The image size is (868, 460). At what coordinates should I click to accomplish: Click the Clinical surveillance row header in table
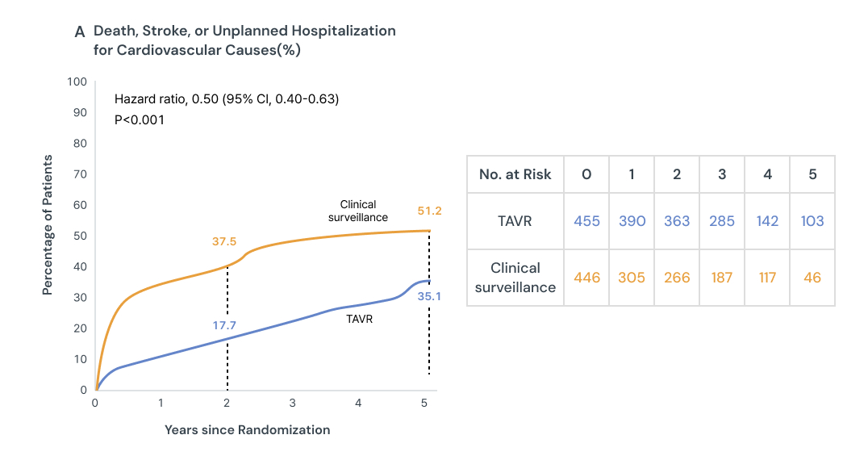[515, 277]
